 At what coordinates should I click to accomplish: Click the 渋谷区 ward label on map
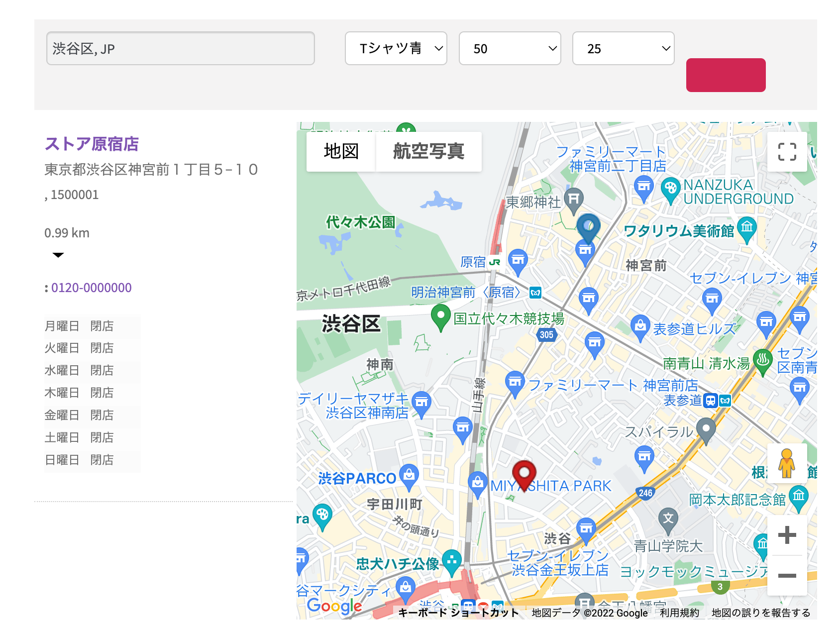[351, 324]
